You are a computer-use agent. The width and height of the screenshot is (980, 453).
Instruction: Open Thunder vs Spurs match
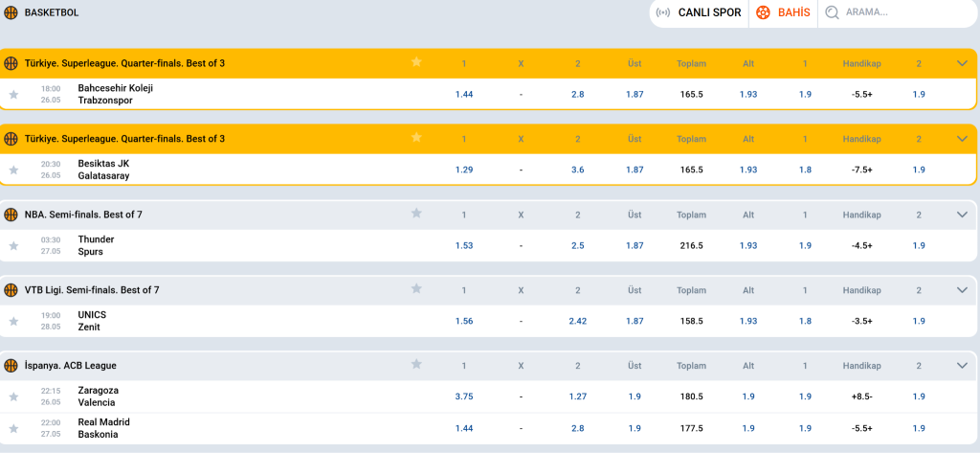point(96,245)
